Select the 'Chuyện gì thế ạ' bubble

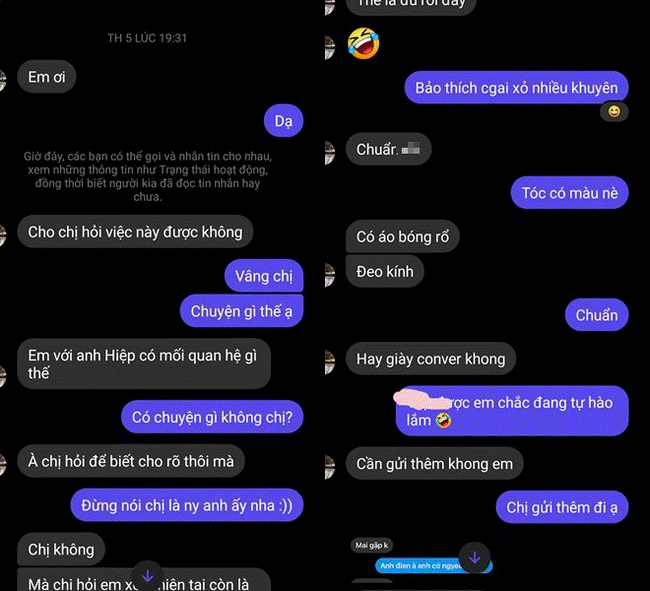pyautogui.click(x=242, y=311)
